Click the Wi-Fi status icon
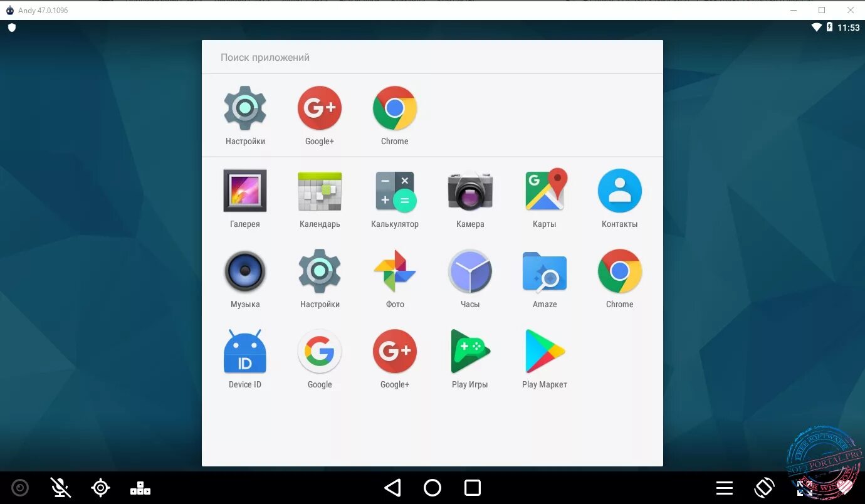Image resolution: width=865 pixels, height=504 pixels. (x=817, y=27)
